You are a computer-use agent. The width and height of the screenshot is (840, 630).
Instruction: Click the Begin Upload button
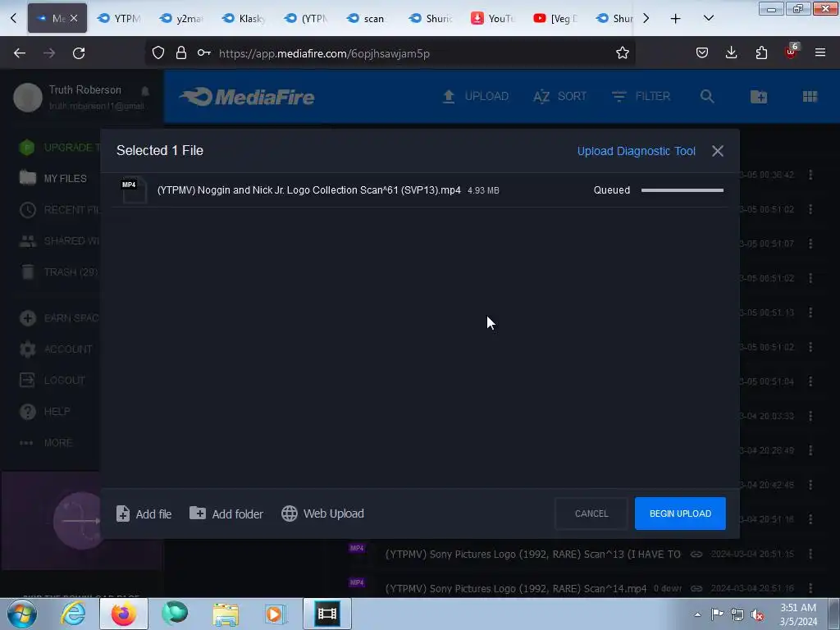tap(680, 514)
